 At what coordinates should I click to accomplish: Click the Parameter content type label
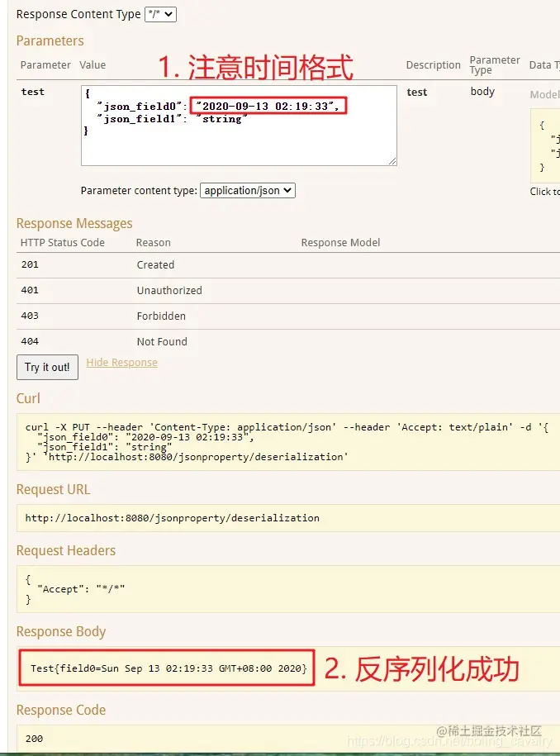(x=139, y=191)
